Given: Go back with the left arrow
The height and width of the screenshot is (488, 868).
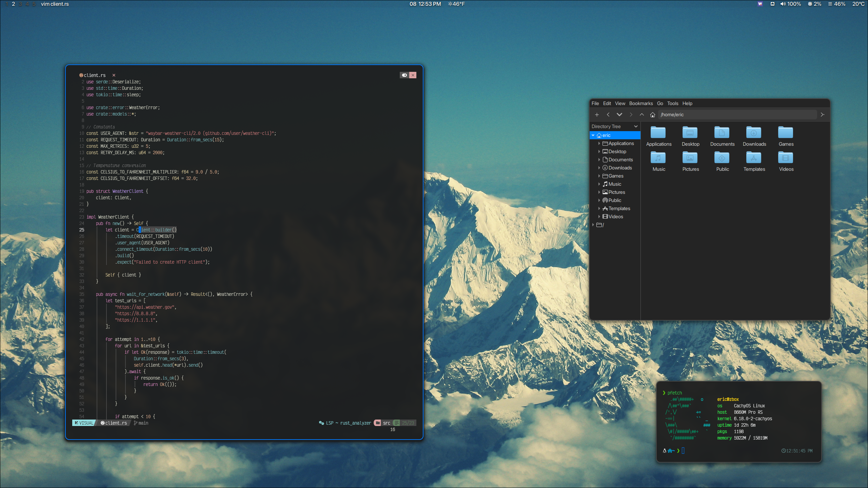Looking at the screenshot, I should pos(608,115).
